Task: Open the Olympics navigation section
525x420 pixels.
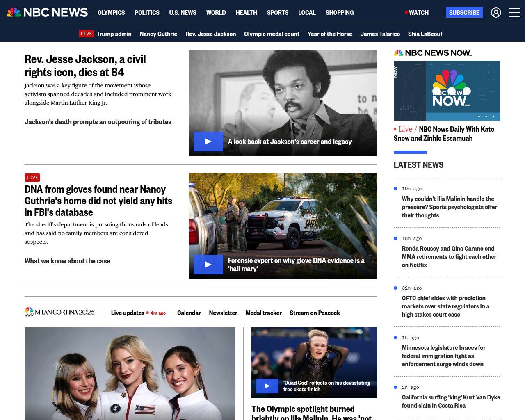Action: [111, 13]
